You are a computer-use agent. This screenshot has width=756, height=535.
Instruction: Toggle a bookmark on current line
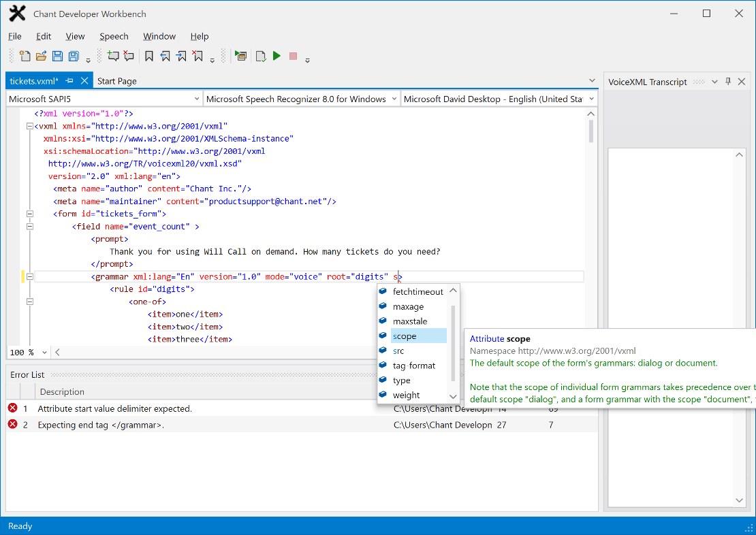pyautogui.click(x=149, y=56)
